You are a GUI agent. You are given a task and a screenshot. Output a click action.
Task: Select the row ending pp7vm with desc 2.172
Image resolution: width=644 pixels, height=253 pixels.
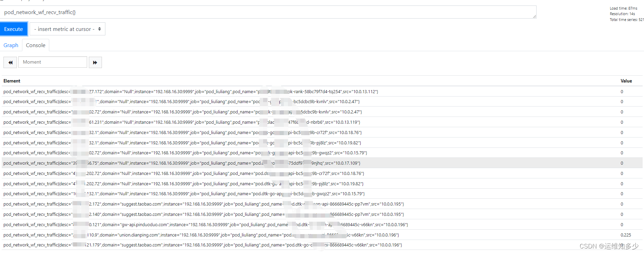coord(322,204)
